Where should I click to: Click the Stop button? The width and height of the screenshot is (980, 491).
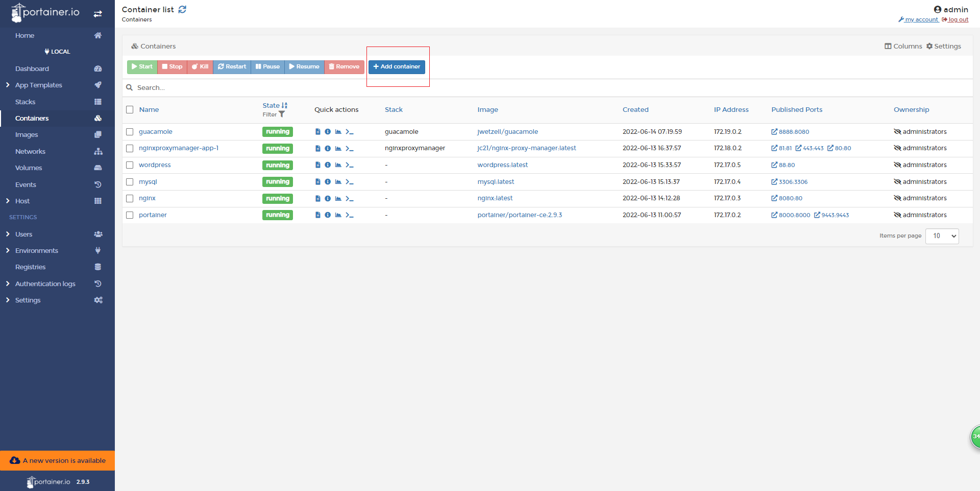172,66
